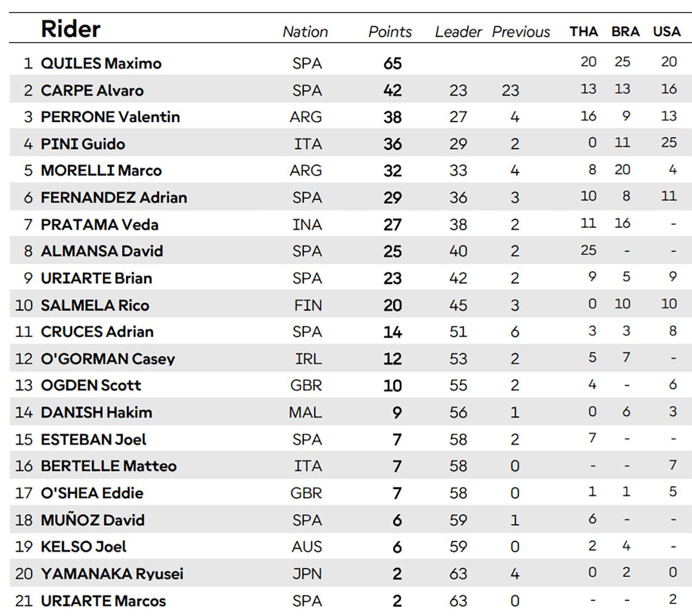The width and height of the screenshot is (692, 616).
Task: Click PINI Guido rider name
Action: tap(82, 144)
